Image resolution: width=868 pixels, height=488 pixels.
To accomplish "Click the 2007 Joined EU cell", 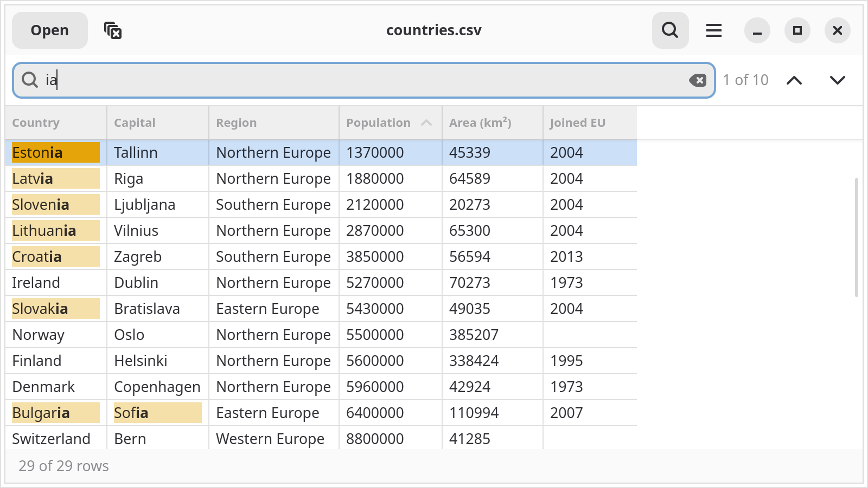I will [590, 413].
